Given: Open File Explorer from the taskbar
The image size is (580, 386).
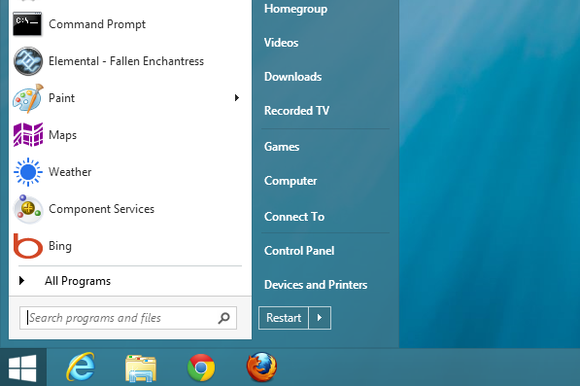Looking at the screenshot, I should (141, 368).
